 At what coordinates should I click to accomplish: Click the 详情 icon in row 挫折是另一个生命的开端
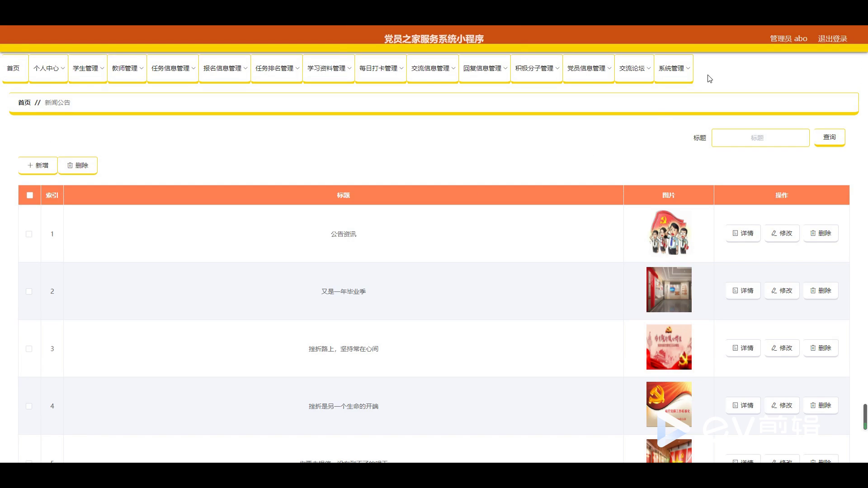click(735, 405)
